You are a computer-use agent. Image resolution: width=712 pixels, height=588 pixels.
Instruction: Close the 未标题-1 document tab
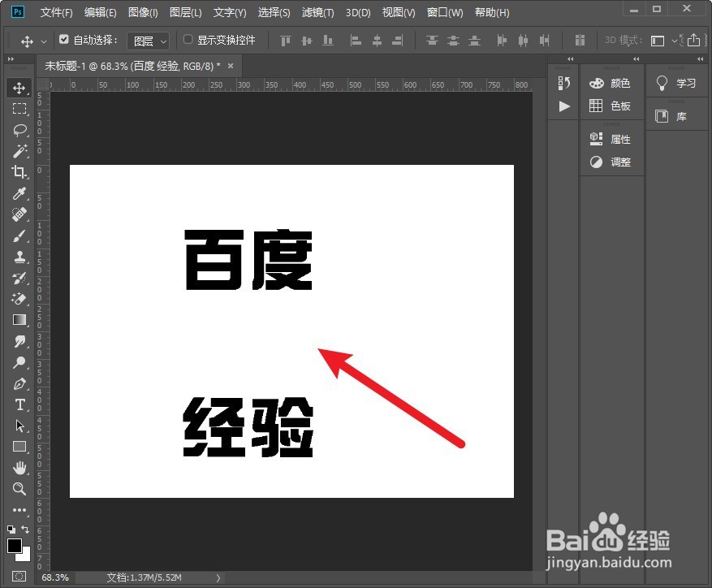231,66
